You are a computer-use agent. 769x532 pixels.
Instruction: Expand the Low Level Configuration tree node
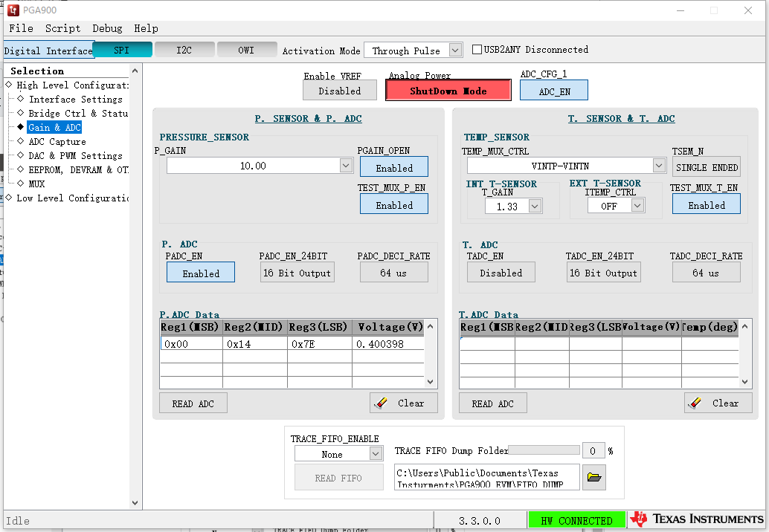pos(9,198)
